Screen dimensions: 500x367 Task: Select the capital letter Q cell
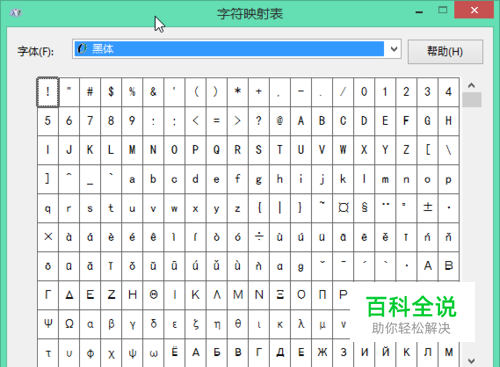(x=217, y=150)
